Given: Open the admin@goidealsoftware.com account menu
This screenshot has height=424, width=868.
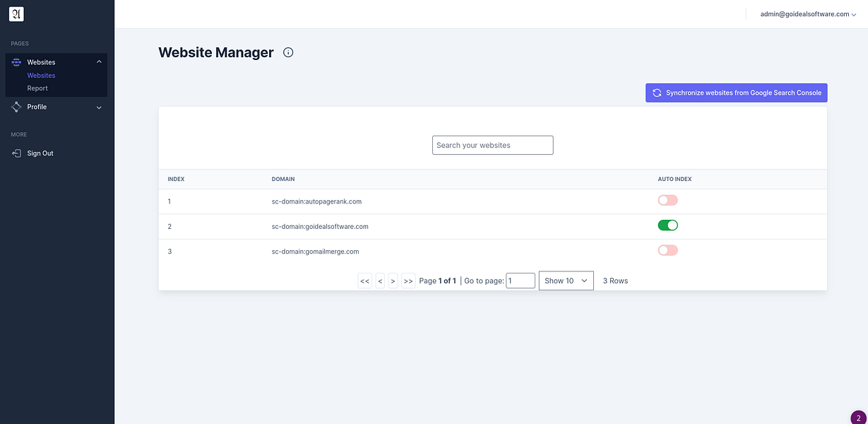Looking at the screenshot, I should point(807,13).
